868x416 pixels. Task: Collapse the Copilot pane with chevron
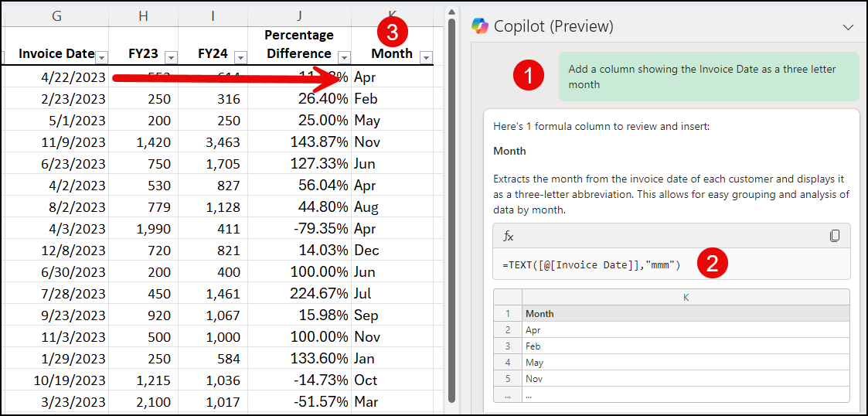click(x=848, y=26)
